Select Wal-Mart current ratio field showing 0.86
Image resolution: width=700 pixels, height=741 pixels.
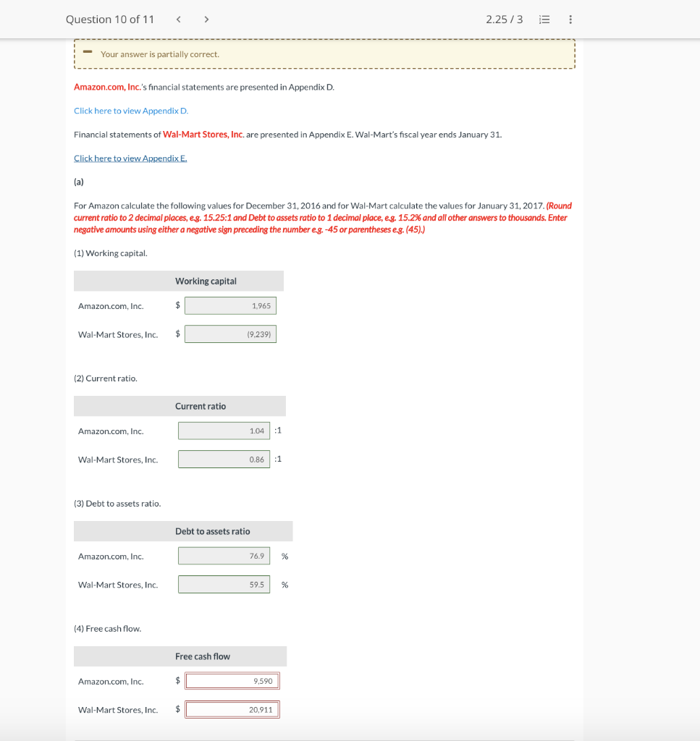click(224, 460)
